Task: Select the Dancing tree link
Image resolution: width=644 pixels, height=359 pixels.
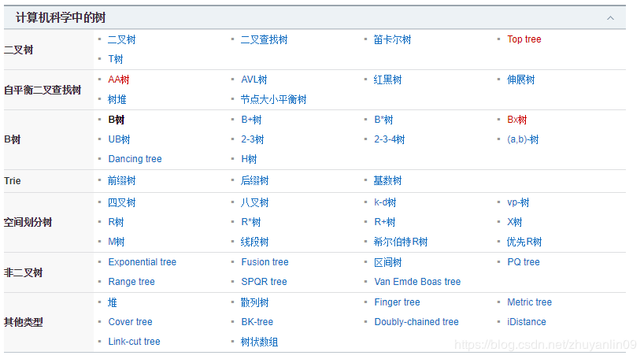Action: pos(135,159)
